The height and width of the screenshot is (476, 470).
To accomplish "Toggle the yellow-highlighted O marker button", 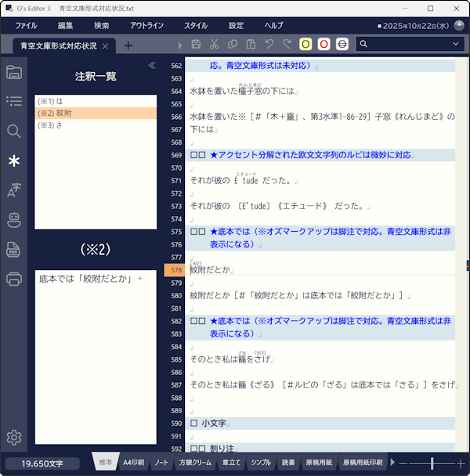I will [305, 45].
